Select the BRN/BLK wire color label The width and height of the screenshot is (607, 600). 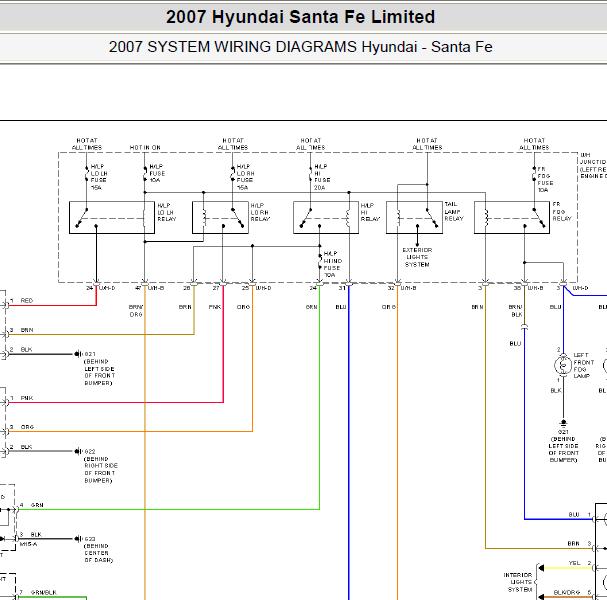(516, 311)
